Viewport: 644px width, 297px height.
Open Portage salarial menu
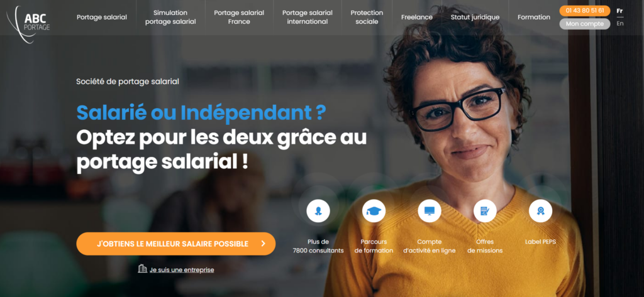click(102, 17)
